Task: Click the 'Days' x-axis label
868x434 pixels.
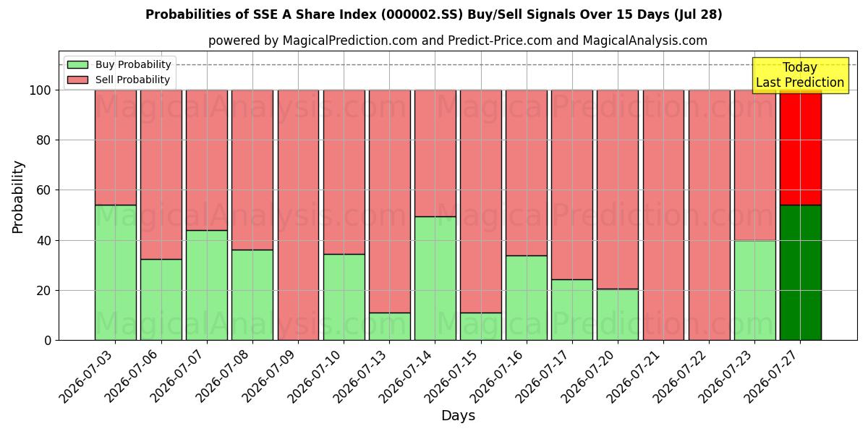Action: tap(458, 416)
